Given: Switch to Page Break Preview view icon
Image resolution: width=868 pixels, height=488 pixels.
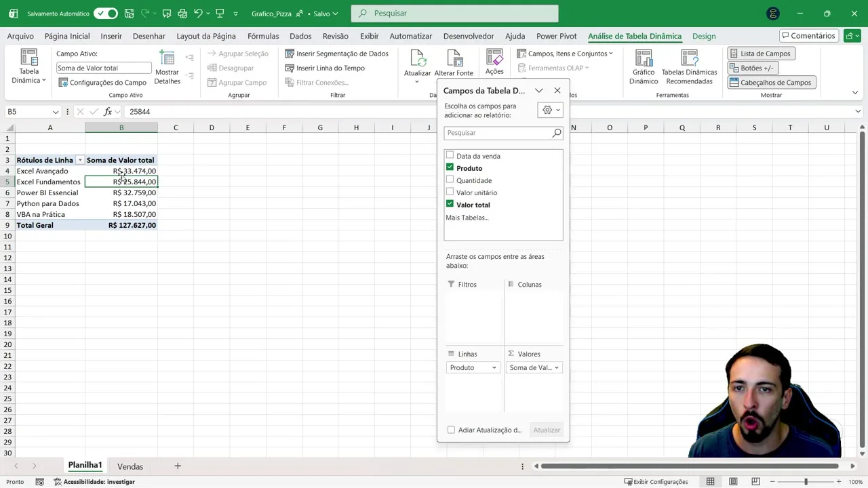Looking at the screenshot, I should (x=755, y=482).
